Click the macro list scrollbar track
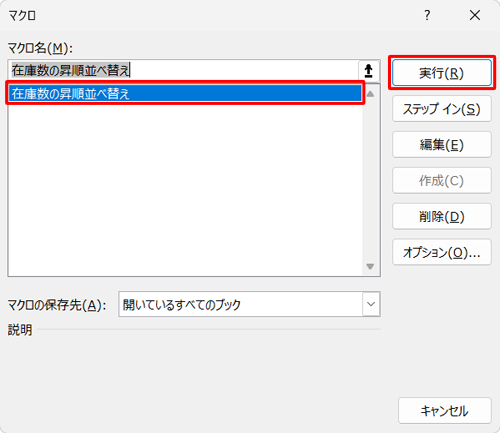This screenshot has width=500, height=433. (x=370, y=180)
